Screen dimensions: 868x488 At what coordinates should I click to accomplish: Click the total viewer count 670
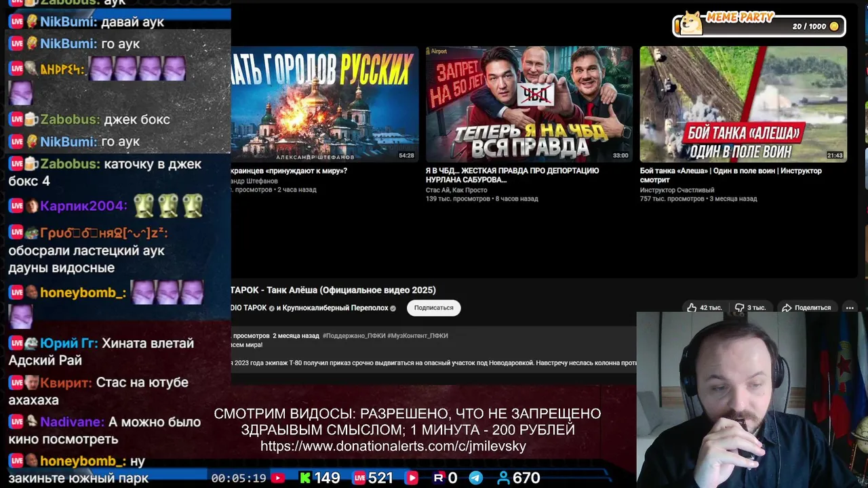click(x=526, y=478)
